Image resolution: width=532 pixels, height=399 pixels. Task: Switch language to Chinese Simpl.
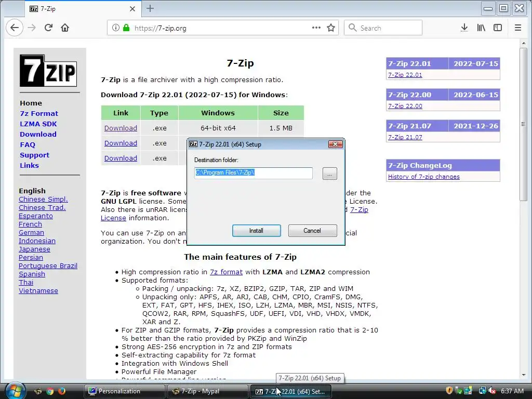(x=43, y=199)
